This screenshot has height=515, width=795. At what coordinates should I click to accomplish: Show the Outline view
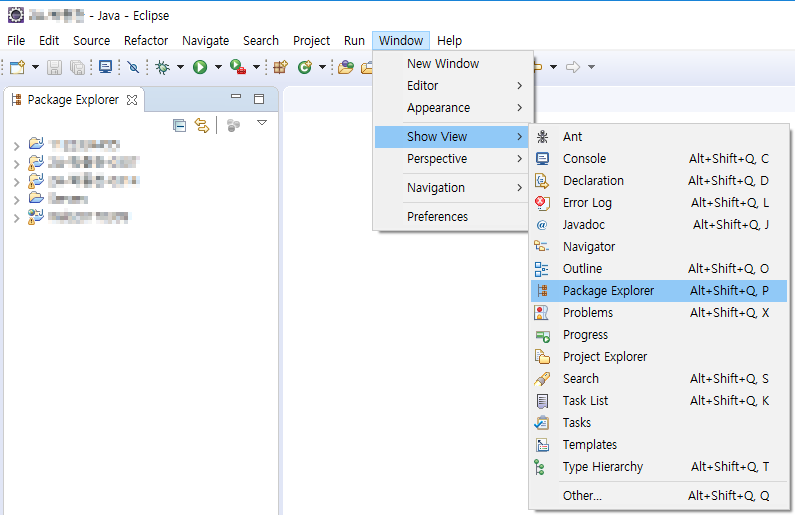click(659, 269)
